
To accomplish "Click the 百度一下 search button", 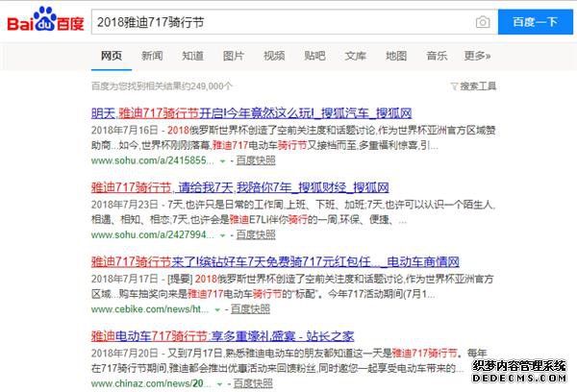I will pos(536,22).
